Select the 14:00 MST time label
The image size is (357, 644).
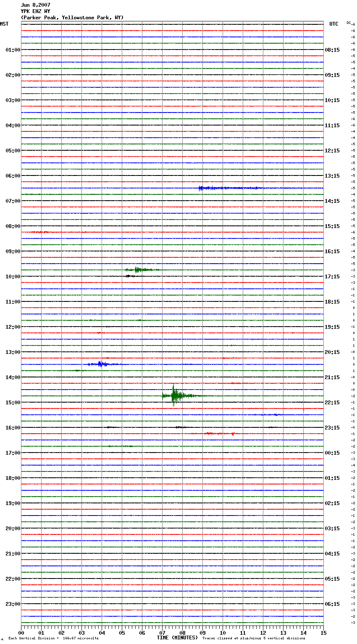[13, 377]
